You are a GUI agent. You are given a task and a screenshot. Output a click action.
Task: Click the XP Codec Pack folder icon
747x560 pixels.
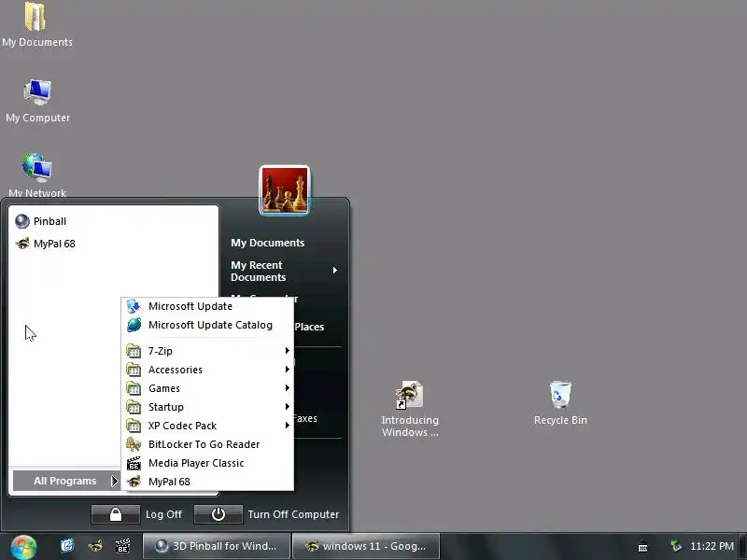(x=134, y=426)
